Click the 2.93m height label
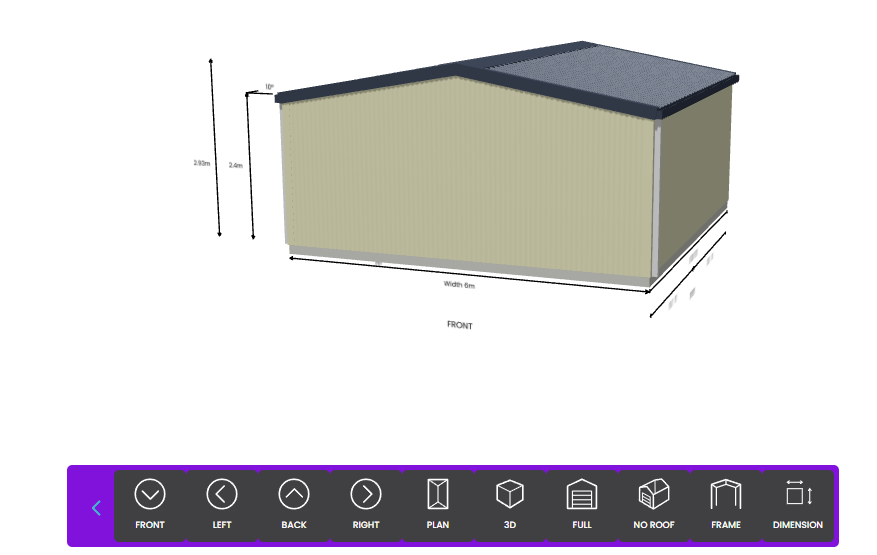Viewport: 877px width, 555px height. coord(202,163)
